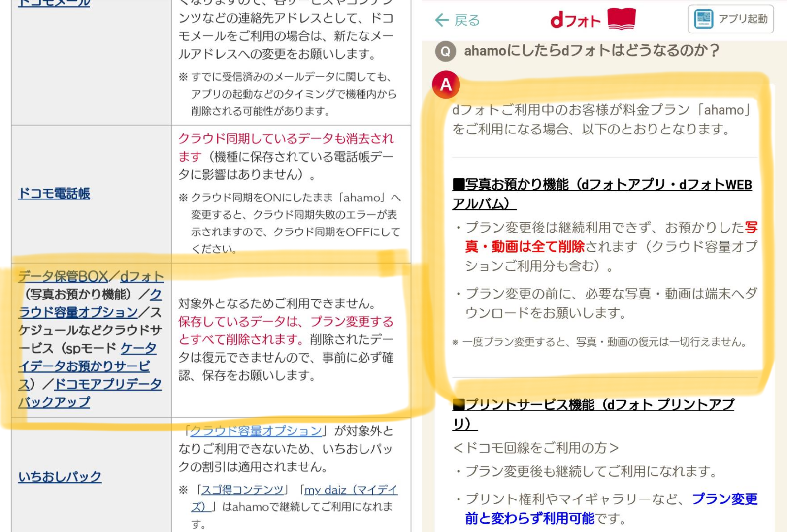Open the my daiz (マイデイズ) link
The image size is (787, 532).
pyautogui.click(x=295, y=498)
